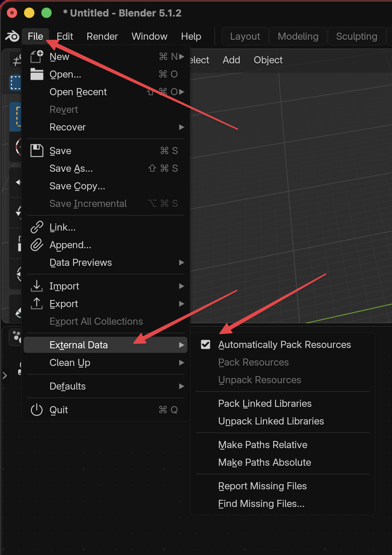Open the Edit menu
This screenshot has width=392, height=555.
pyautogui.click(x=65, y=36)
